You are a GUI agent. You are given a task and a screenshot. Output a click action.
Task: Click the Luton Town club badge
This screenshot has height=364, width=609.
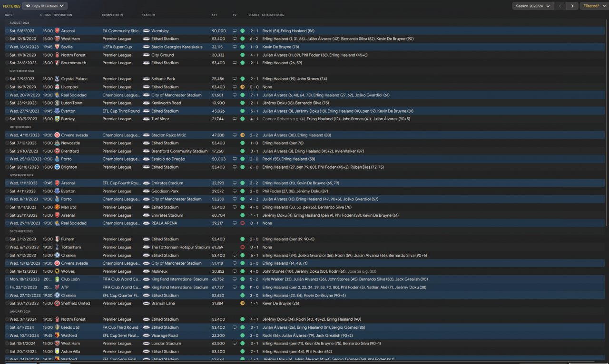tap(57, 103)
